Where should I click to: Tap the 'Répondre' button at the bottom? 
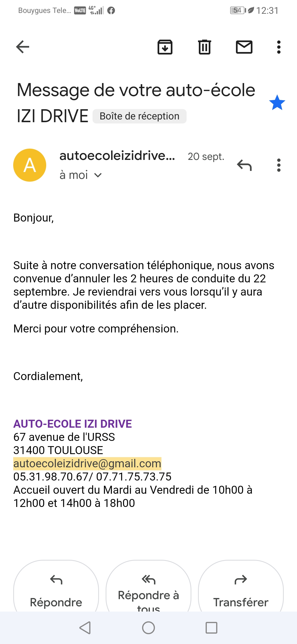point(56,589)
